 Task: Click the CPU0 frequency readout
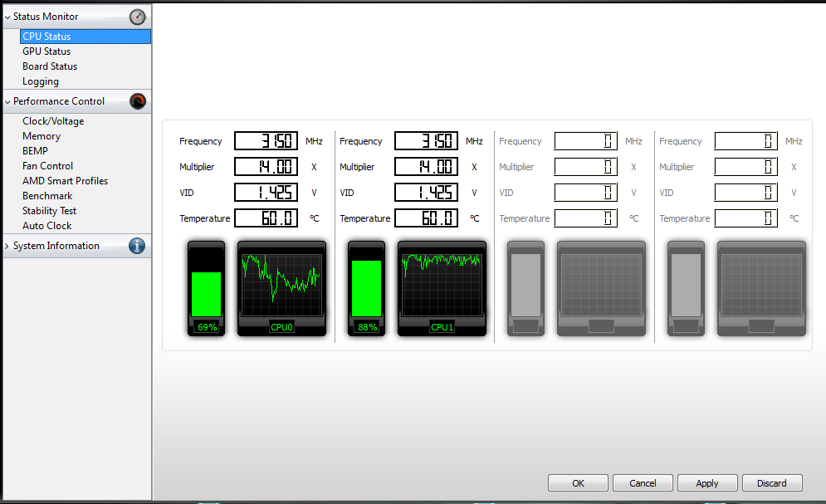266,140
